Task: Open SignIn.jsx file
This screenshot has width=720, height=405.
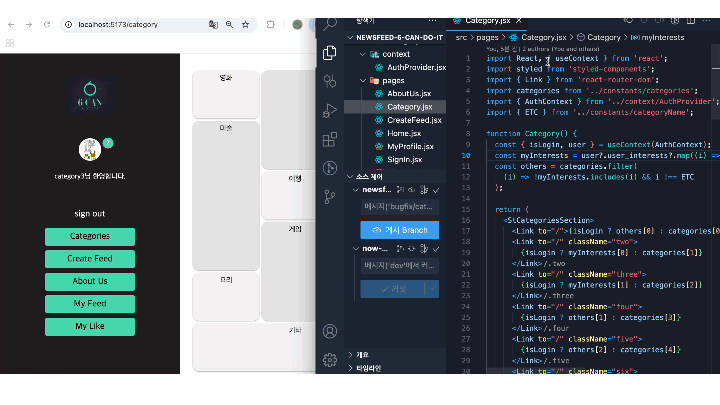Action: click(404, 160)
